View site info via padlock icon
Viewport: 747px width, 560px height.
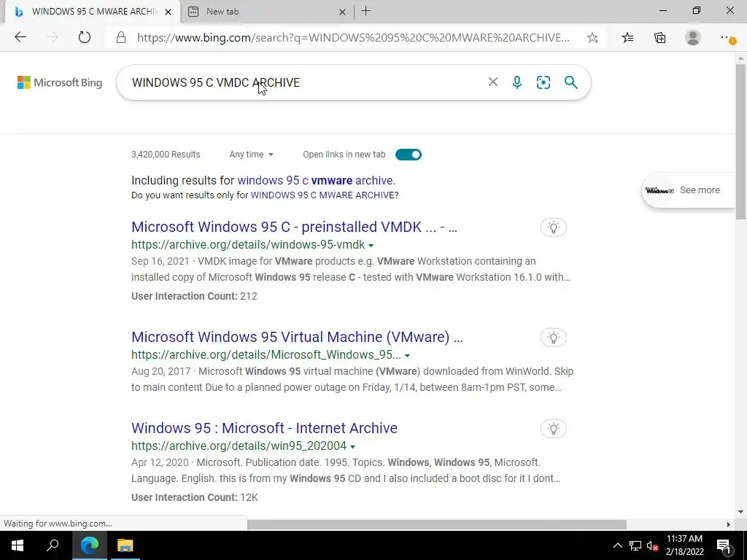[121, 38]
